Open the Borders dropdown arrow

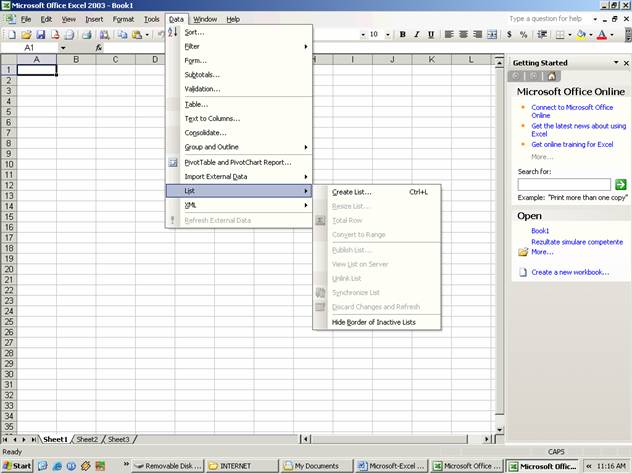[570, 35]
